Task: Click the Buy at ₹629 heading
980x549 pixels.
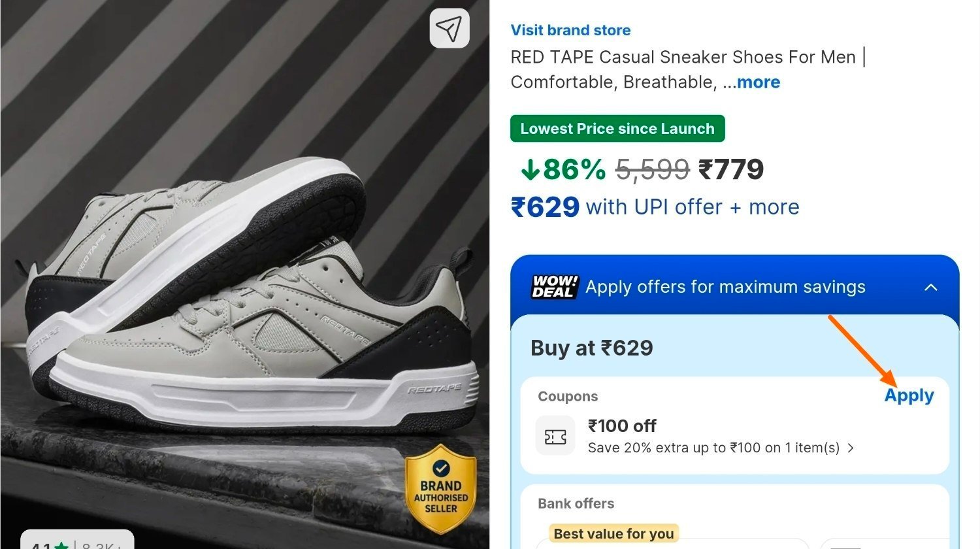Action: pyautogui.click(x=591, y=348)
